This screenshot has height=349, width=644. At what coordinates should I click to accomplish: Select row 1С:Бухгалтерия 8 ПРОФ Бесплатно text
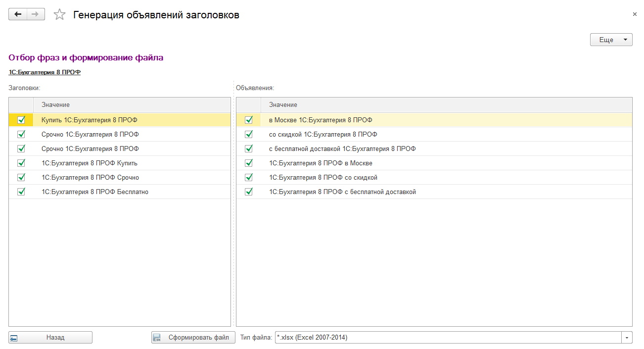click(95, 192)
